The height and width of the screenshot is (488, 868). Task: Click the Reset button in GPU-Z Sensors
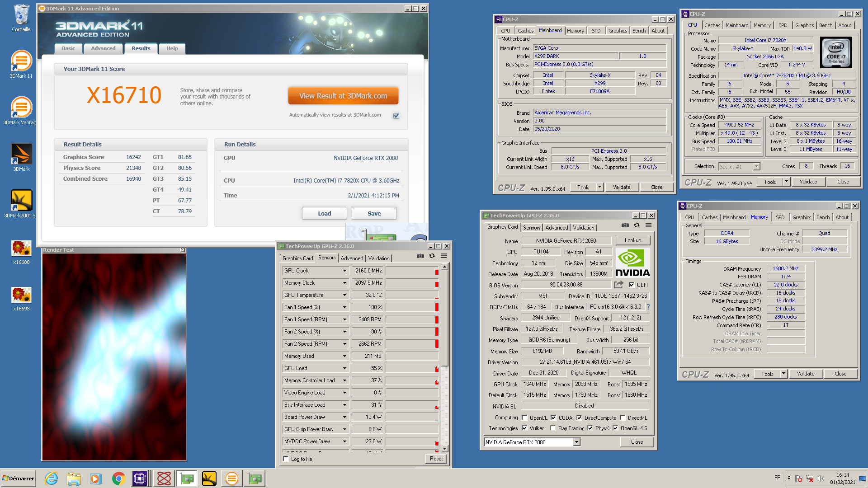point(436,459)
